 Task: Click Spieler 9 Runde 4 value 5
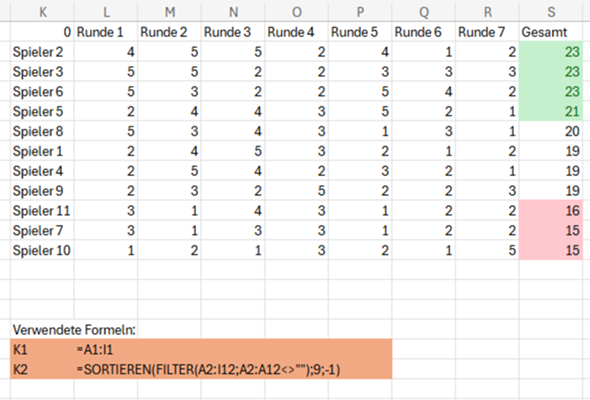[297, 191]
